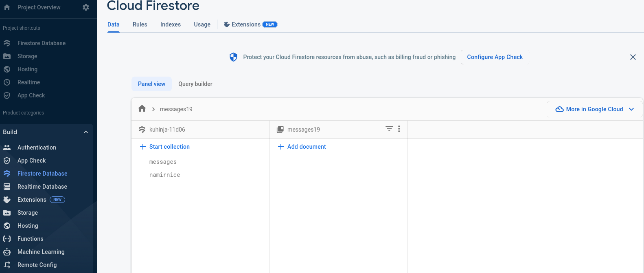
Task: Open filter for messages19 documents
Action: (389, 129)
